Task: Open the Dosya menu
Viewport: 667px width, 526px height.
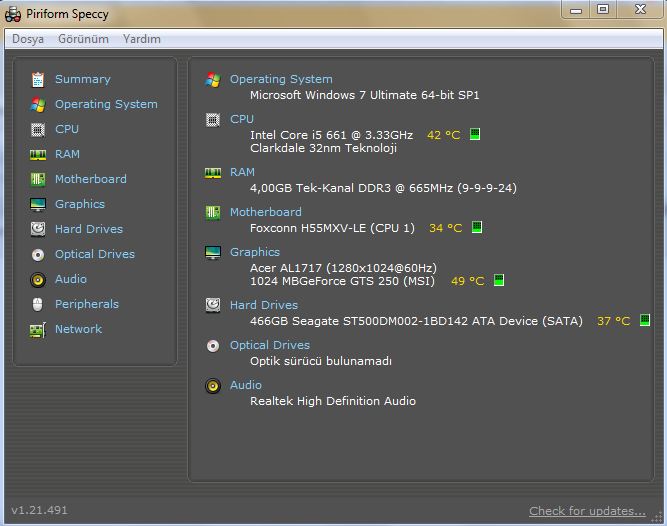Action: pyautogui.click(x=28, y=39)
